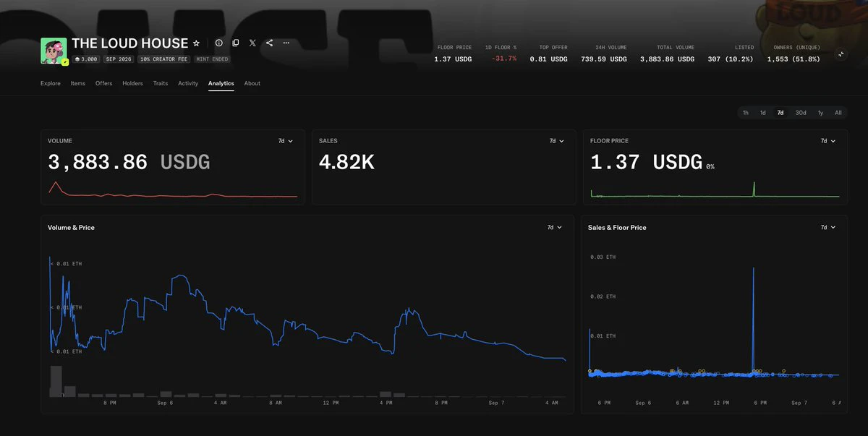Screen dimensions: 868x436
Task: Click the -31.7% 1D floor stat
Action: (504, 59)
